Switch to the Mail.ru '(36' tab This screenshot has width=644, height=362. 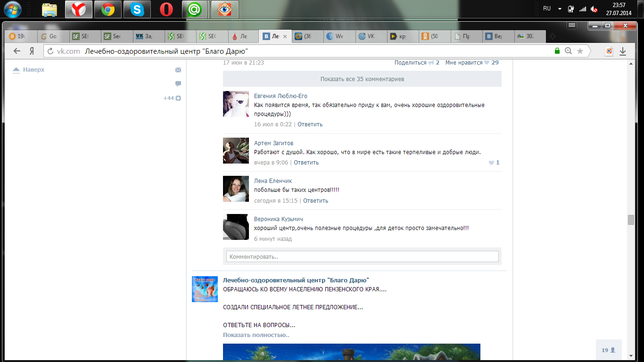click(307, 36)
